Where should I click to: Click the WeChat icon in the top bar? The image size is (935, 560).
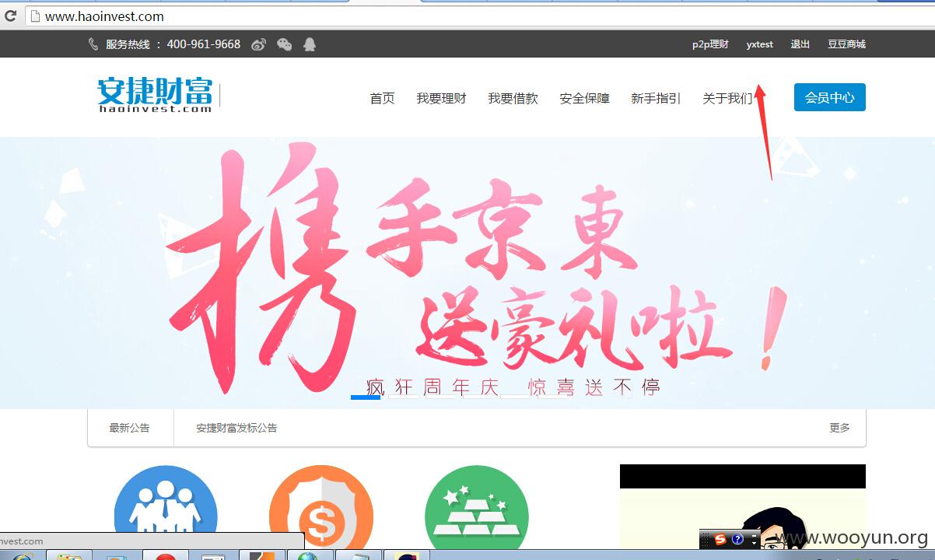coord(285,44)
